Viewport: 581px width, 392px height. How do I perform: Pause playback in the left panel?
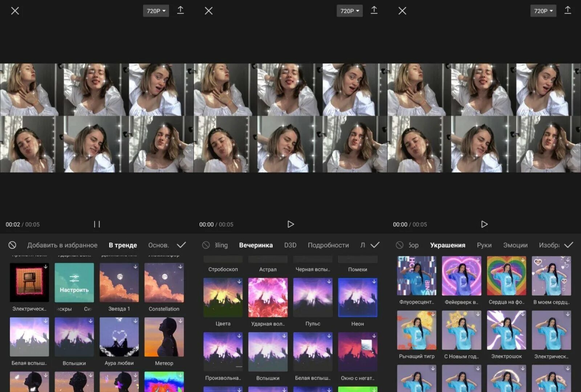(97, 224)
